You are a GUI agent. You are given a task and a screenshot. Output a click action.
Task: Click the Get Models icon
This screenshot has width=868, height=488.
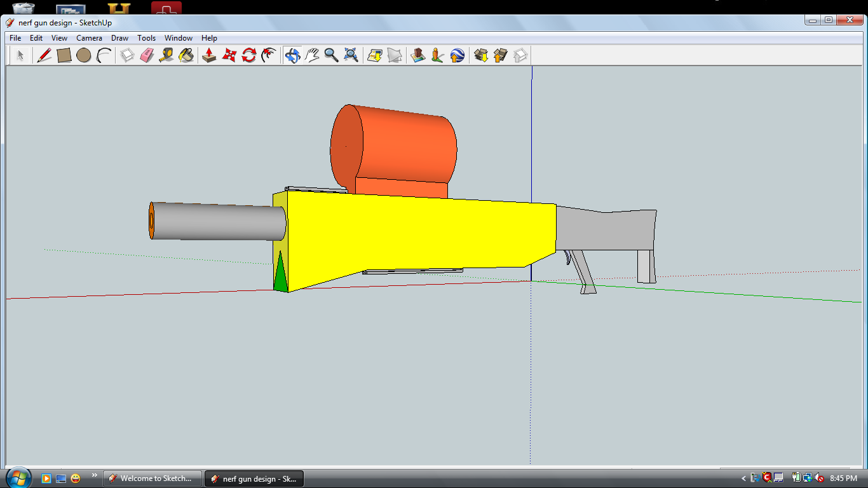pos(481,55)
